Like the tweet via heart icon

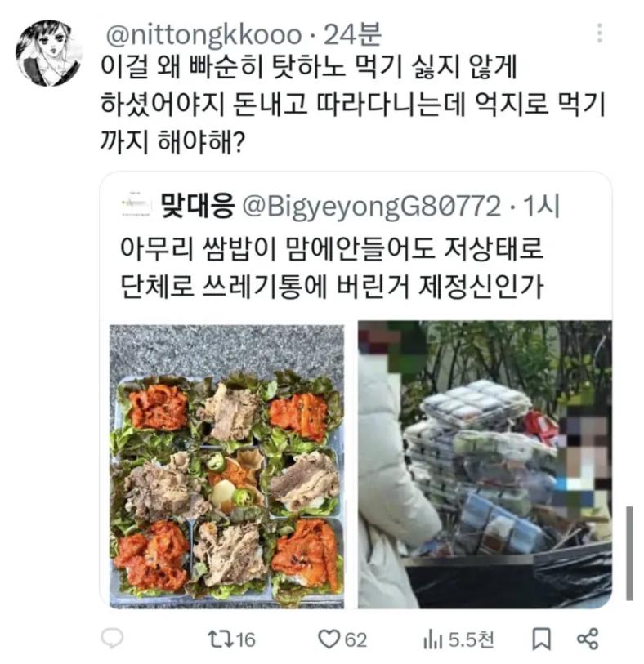[329, 639]
